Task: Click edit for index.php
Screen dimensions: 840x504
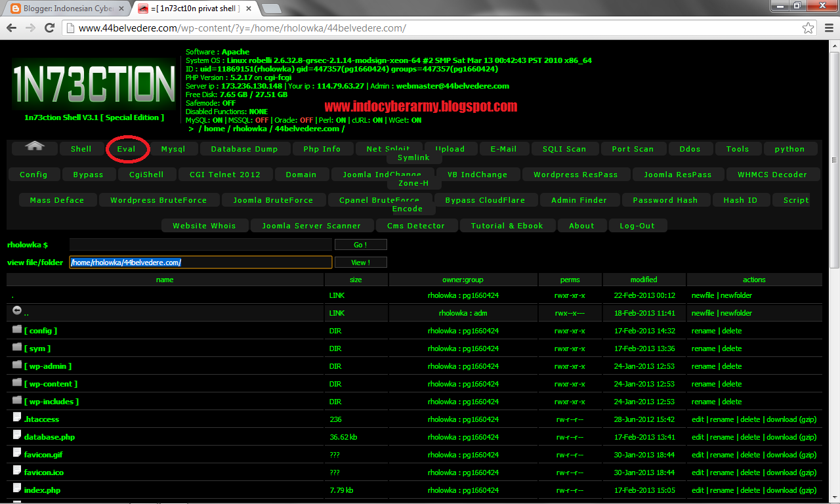Action: click(x=698, y=490)
